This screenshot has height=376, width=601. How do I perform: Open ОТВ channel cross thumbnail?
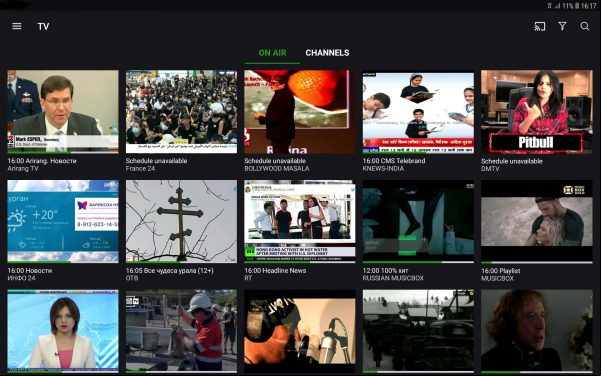click(x=181, y=222)
